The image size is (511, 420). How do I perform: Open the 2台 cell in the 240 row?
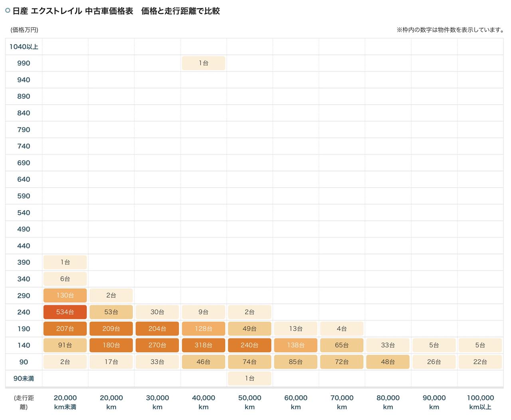coord(250,312)
